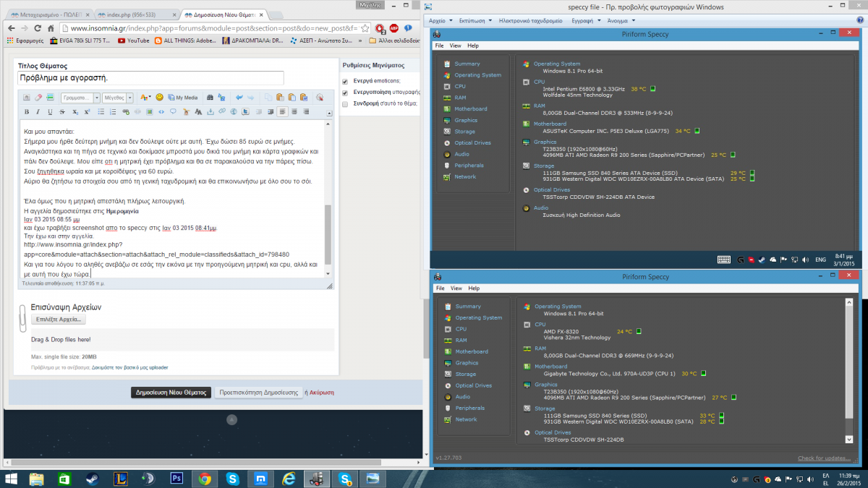868x488 pixels.
Task: Click the spell check icon in editor
Action: [x=320, y=98]
